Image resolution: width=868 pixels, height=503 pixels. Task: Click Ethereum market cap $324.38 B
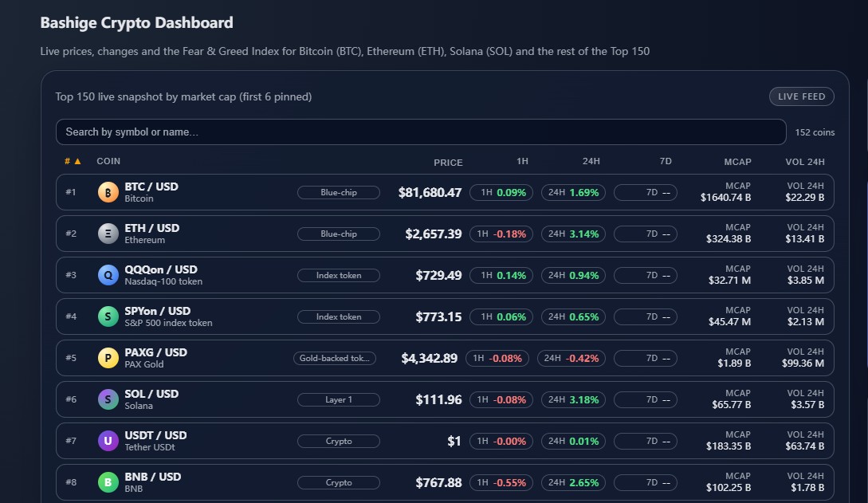[729, 239]
